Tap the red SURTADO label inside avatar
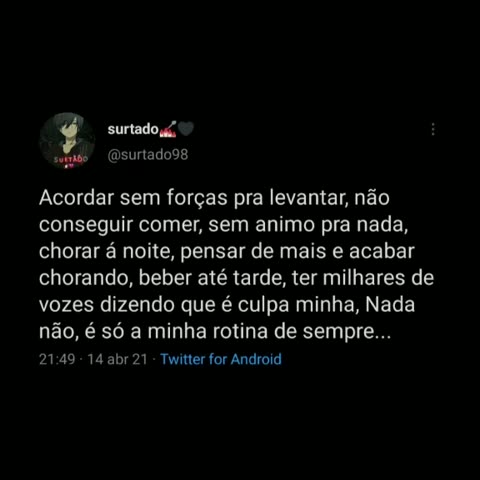The height and width of the screenshot is (480, 480). click(x=70, y=159)
